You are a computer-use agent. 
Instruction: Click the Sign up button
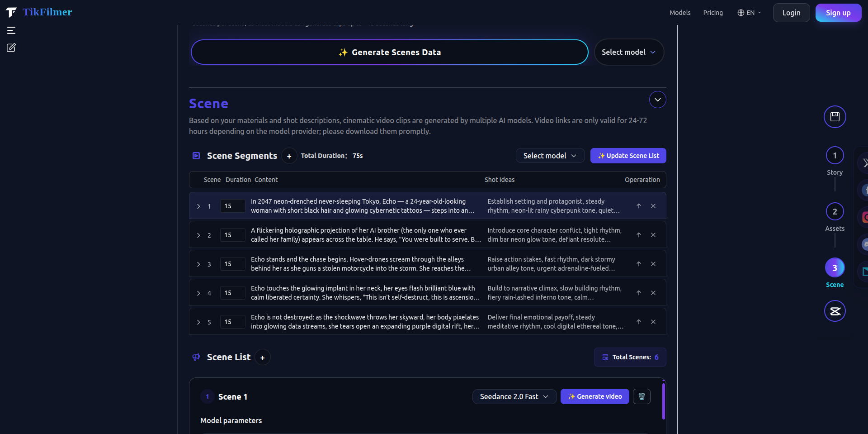[838, 13]
